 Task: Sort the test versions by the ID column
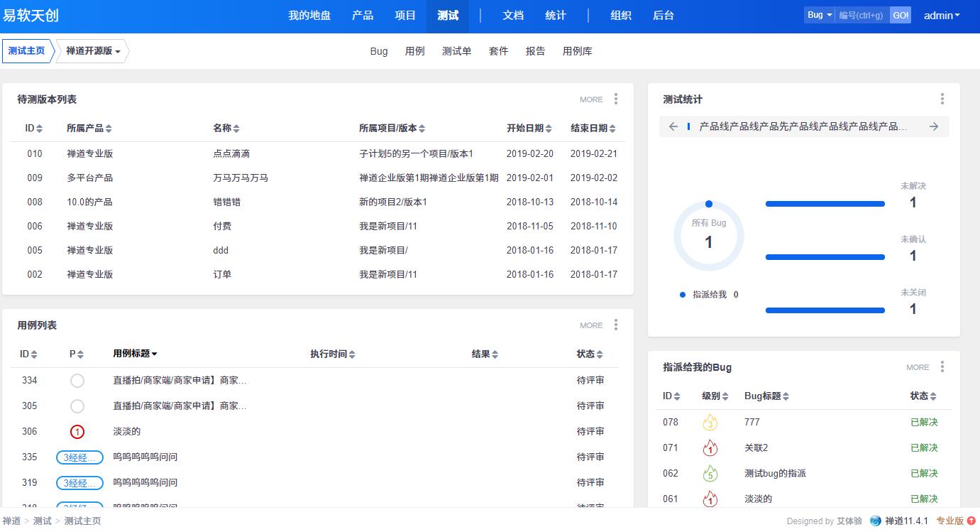[x=33, y=129]
